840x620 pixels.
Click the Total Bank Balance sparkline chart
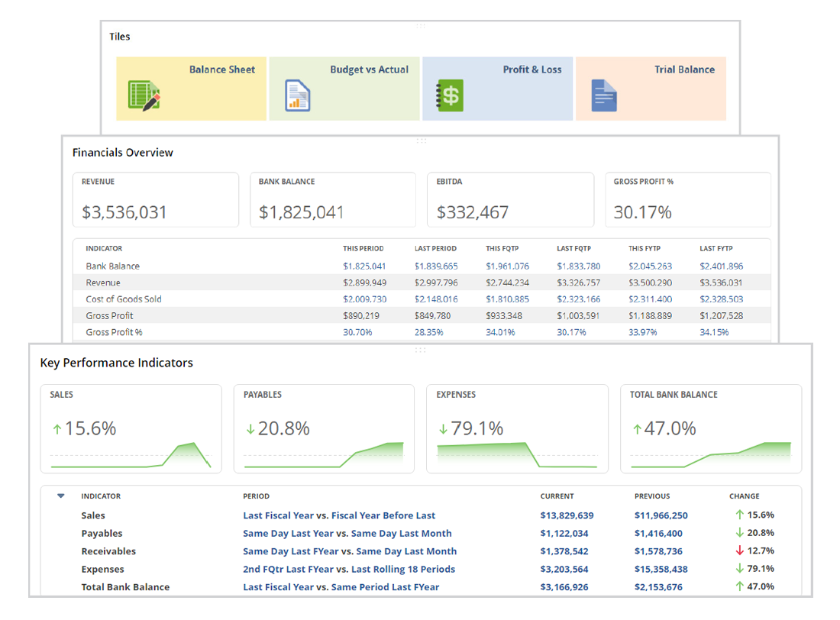tap(711, 455)
